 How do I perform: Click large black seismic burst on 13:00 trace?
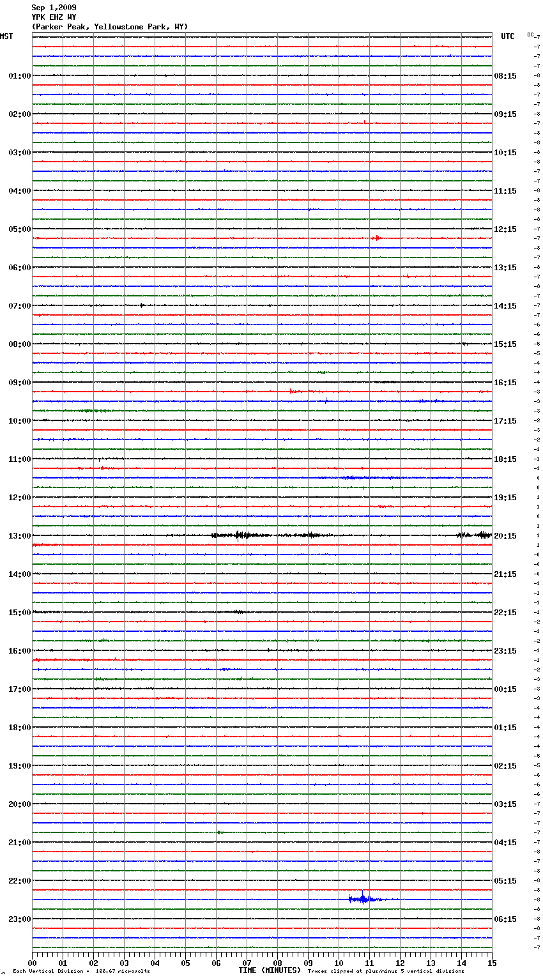[240, 535]
